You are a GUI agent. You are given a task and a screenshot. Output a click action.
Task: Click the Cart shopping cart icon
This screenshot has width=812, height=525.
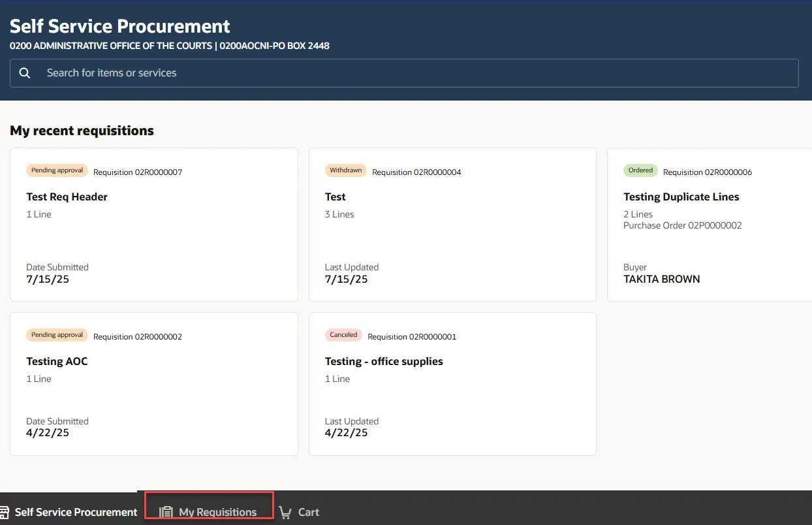(x=285, y=513)
